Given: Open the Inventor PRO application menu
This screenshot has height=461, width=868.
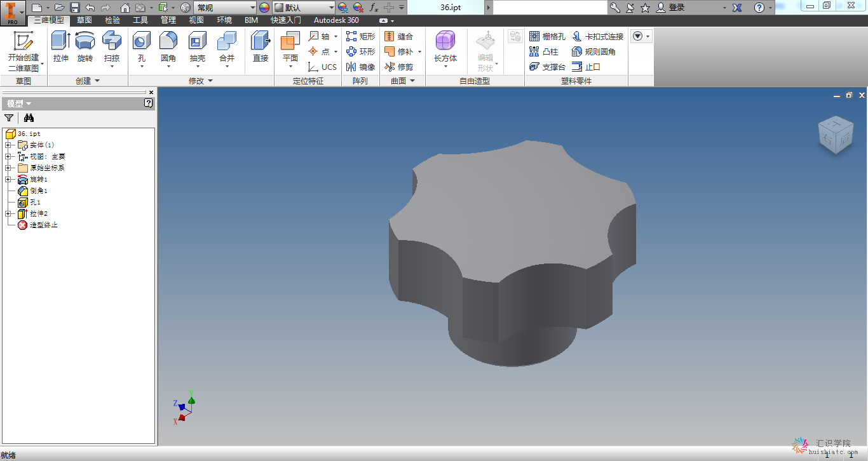Looking at the screenshot, I should pyautogui.click(x=13, y=12).
